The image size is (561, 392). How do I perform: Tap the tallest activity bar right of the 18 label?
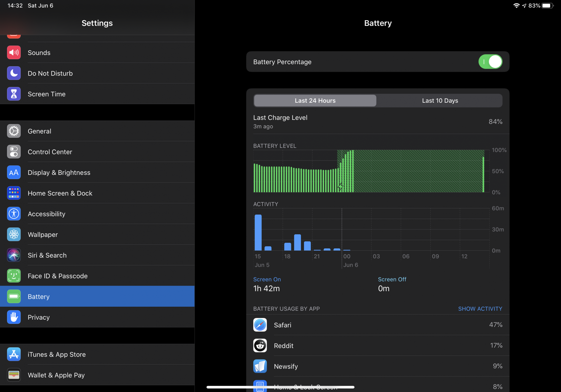point(298,242)
